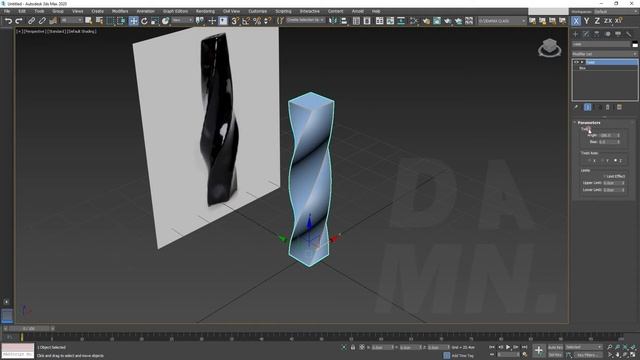Open the Named Selection Sets dropdown
The image size is (640, 360).
305,20
